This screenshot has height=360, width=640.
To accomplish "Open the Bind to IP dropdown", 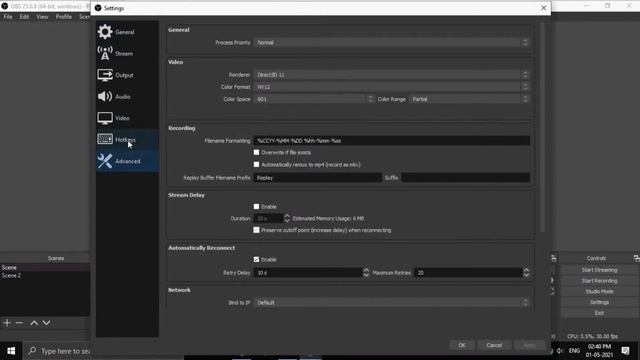I will 391,302.
